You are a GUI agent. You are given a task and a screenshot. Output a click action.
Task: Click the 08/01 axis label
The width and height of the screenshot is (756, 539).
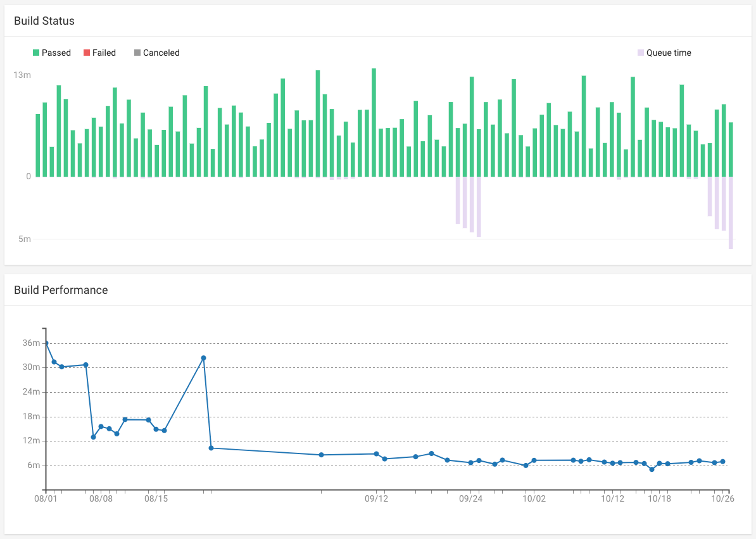click(x=44, y=498)
